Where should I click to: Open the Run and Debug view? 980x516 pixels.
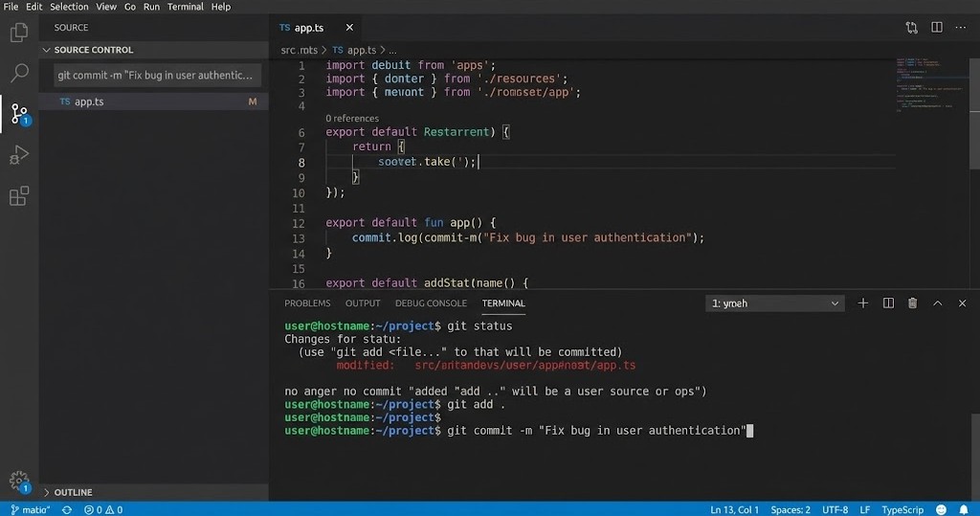point(19,154)
